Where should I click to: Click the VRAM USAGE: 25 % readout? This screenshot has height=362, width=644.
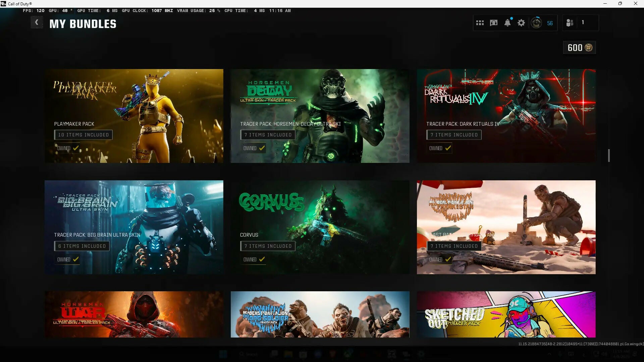click(x=199, y=11)
